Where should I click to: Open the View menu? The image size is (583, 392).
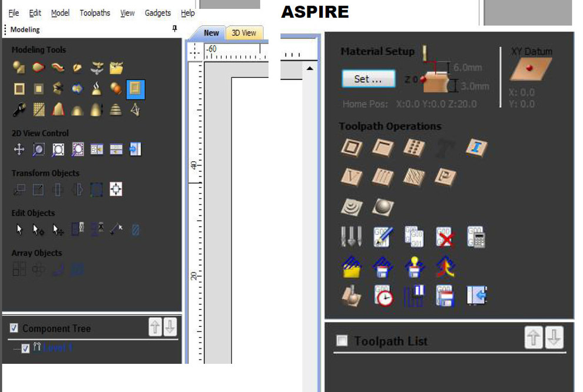(x=127, y=13)
